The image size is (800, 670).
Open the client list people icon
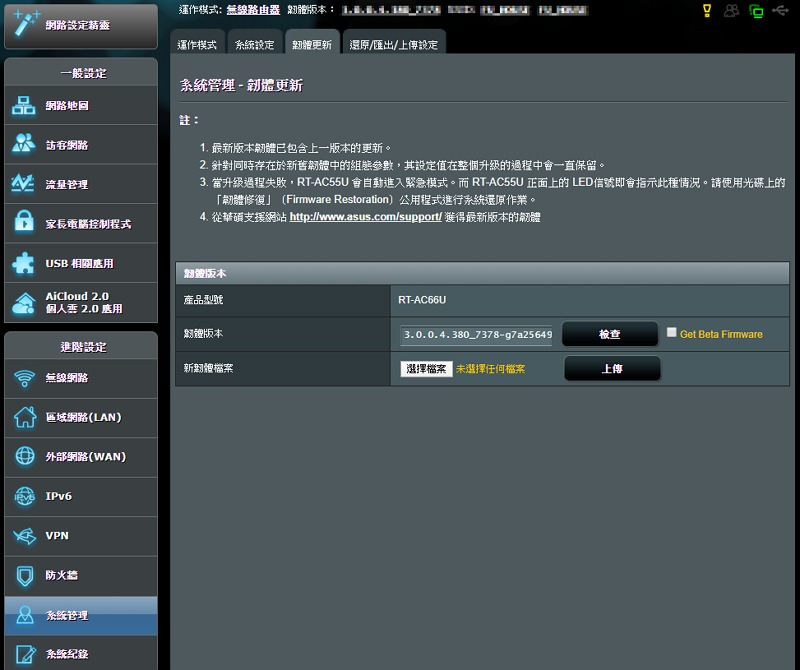coord(730,11)
